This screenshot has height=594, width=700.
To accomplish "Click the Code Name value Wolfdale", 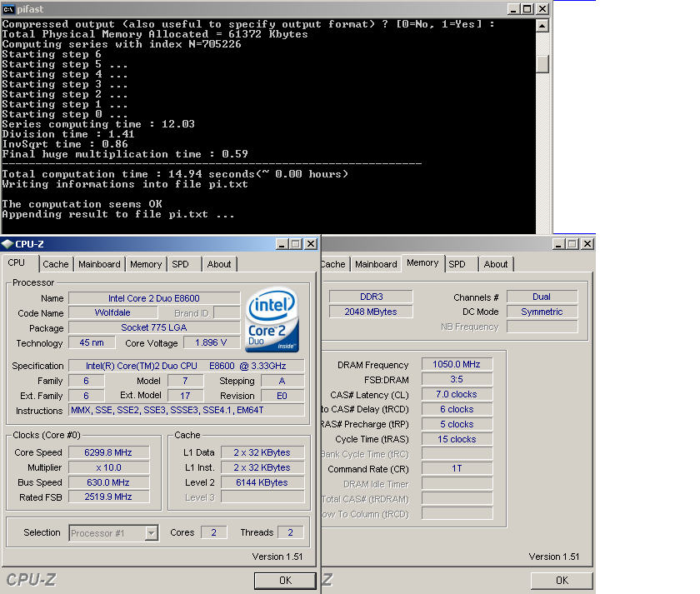I will pos(112,313).
